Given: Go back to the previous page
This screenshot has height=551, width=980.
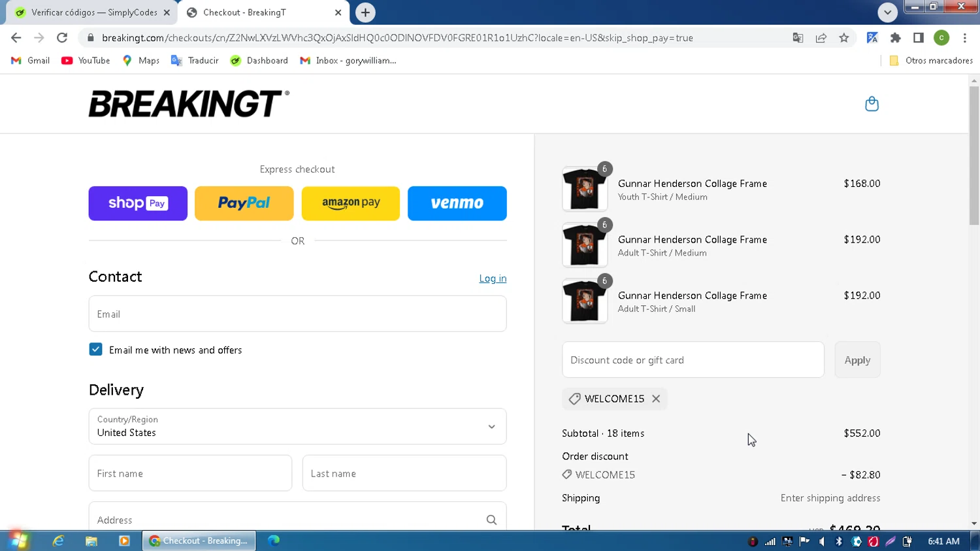Looking at the screenshot, I should 16,38.
